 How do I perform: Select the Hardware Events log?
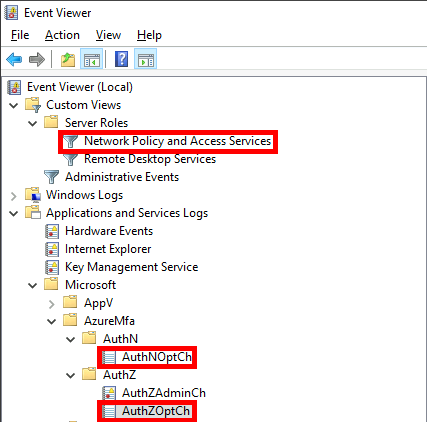tap(109, 231)
